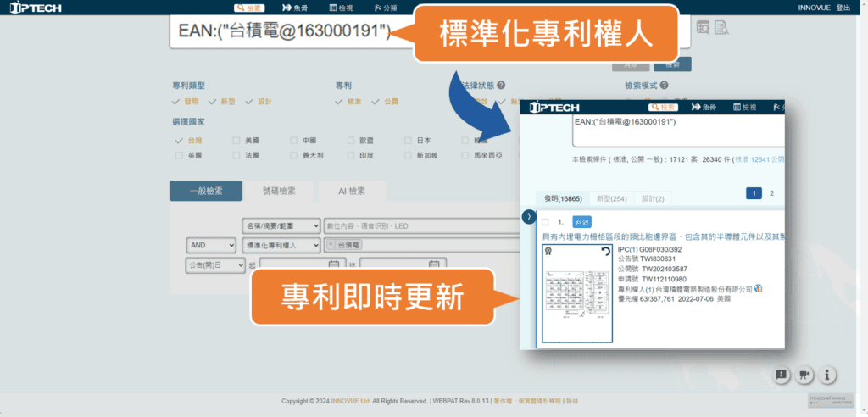Viewport: 868px width, 417px height.
Task: Open the video tutorial icon
Action: (x=804, y=375)
